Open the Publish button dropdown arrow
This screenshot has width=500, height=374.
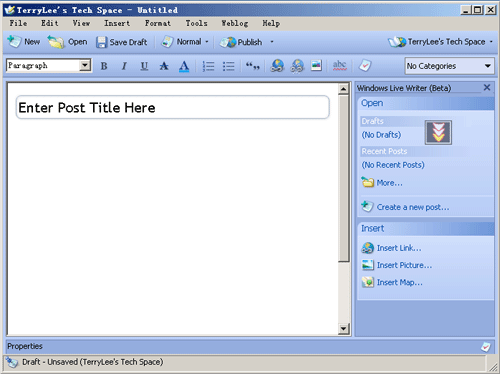coord(272,42)
